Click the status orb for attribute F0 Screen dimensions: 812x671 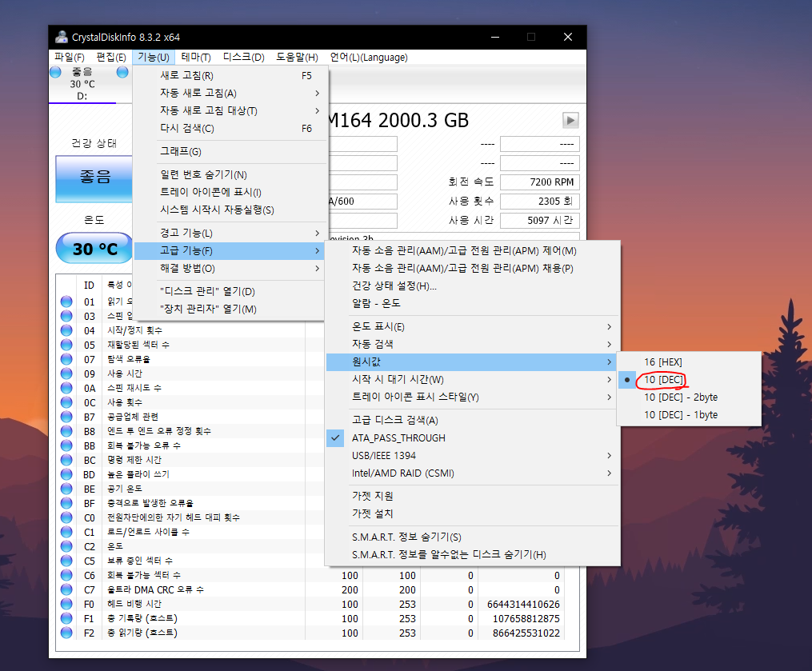(66, 604)
